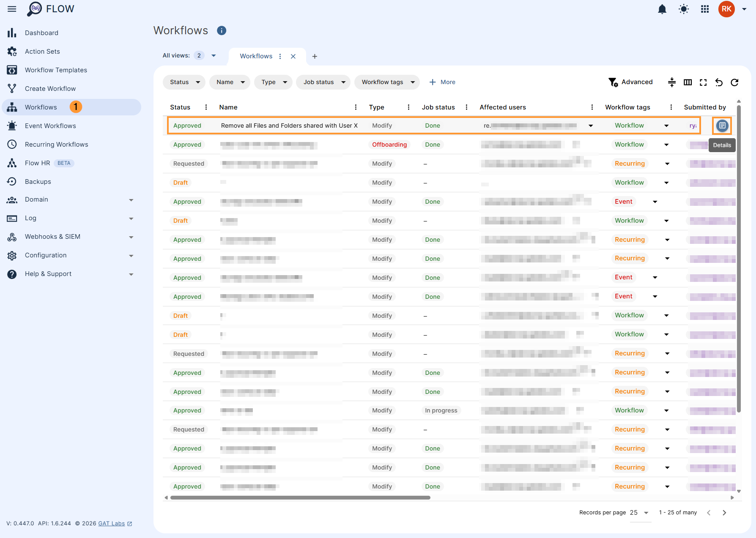This screenshot has height=538, width=756.
Task: Click the undo/reset view icon
Action: 719,82
